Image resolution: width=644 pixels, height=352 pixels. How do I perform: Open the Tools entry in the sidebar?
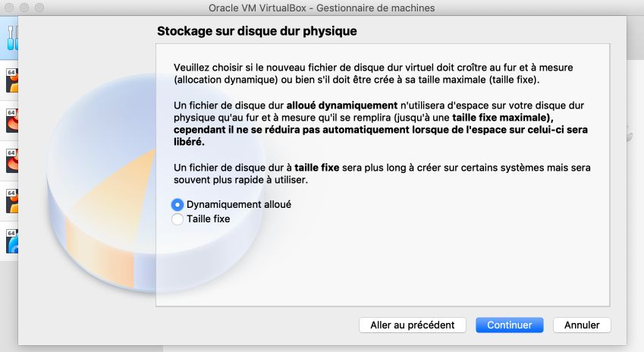(x=12, y=38)
